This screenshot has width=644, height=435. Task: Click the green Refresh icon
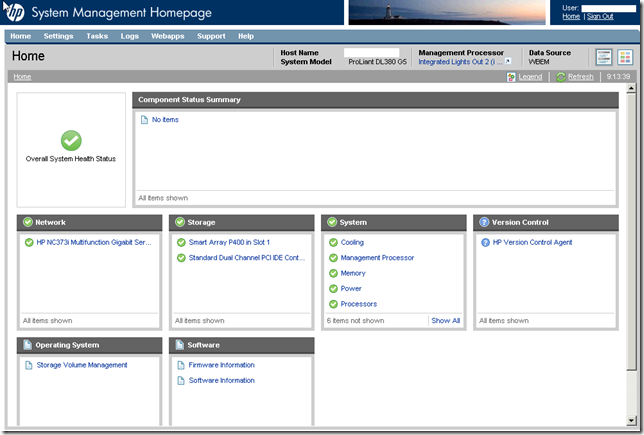point(561,77)
